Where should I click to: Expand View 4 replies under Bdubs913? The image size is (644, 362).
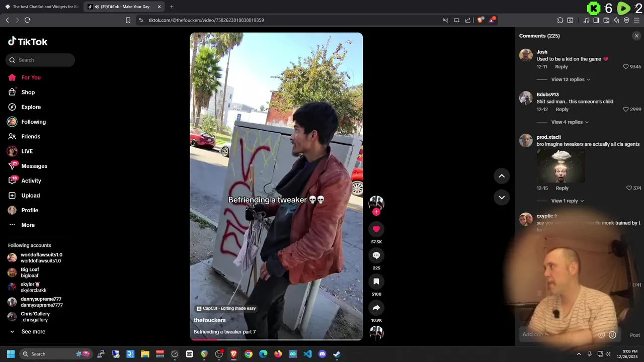click(x=570, y=122)
